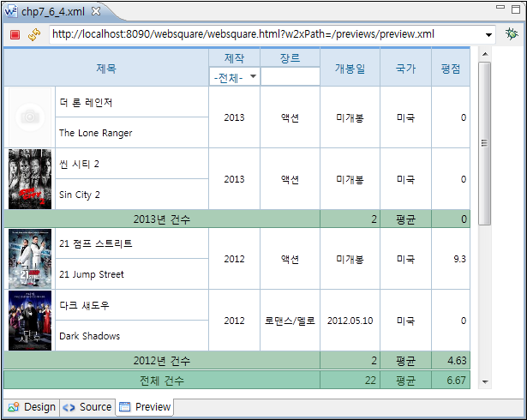Viewport: 527px width, 420px height.
Task: Click the 장르 filter input box
Action: (x=289, y=77)
